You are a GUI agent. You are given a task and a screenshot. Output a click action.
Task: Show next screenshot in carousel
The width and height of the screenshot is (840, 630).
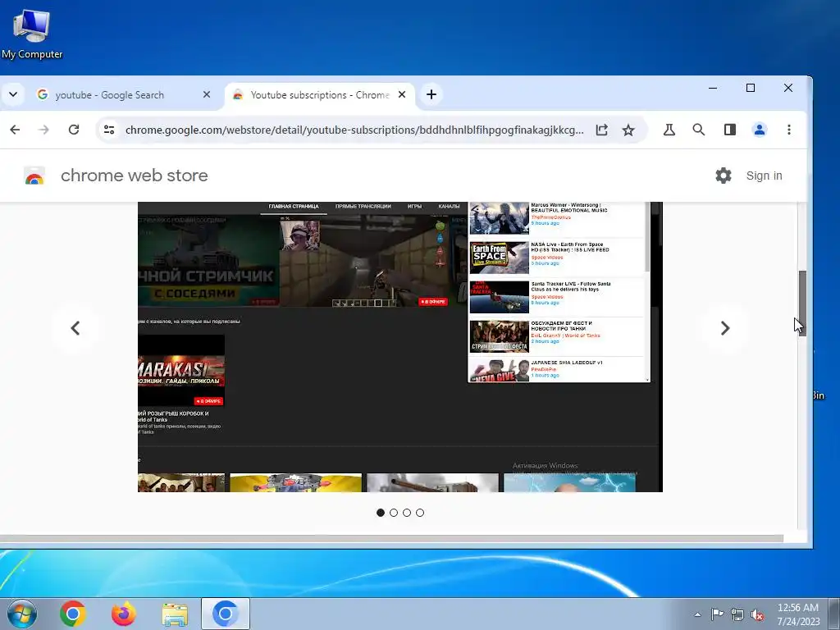point(725,328)
